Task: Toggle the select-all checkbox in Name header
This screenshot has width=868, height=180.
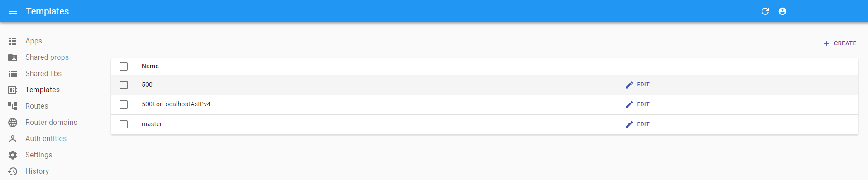Action: pos(124,66)
